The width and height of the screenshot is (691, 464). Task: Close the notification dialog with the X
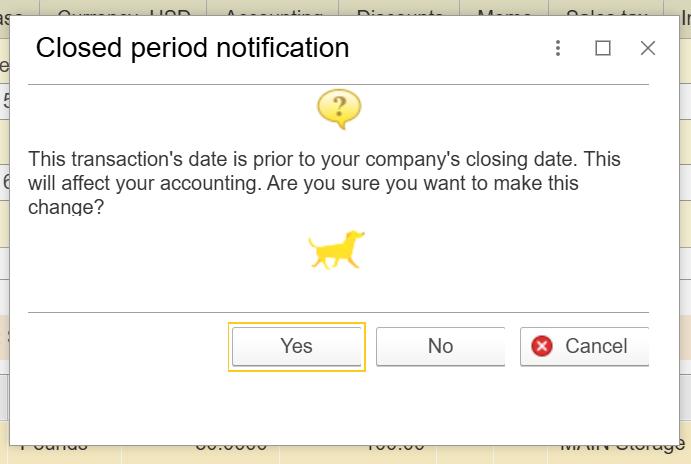click(648, 48)
